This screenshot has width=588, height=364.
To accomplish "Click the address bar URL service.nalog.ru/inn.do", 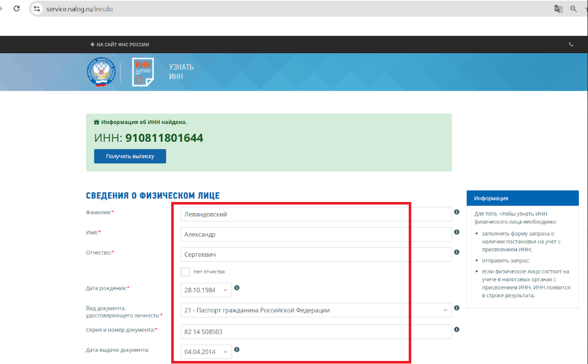I will pyautogui.click(x=80, y=9).
